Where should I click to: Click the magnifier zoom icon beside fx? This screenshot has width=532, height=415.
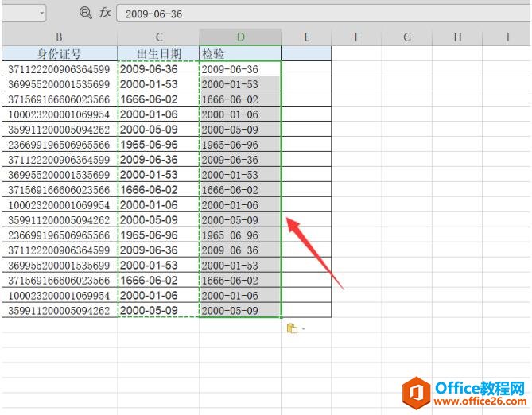pyautogui.click(x=86, y=13)
